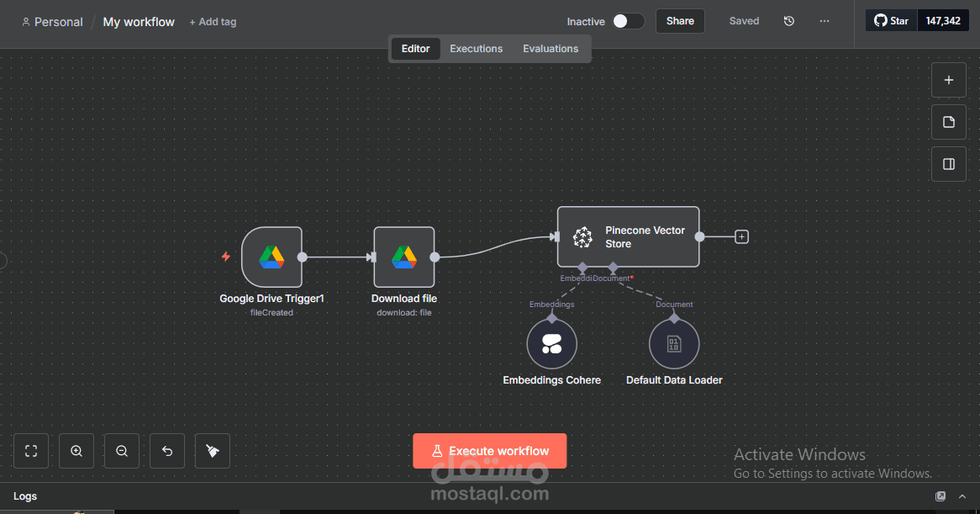
Task: Open workflow version history
Action: click(788, 21)
